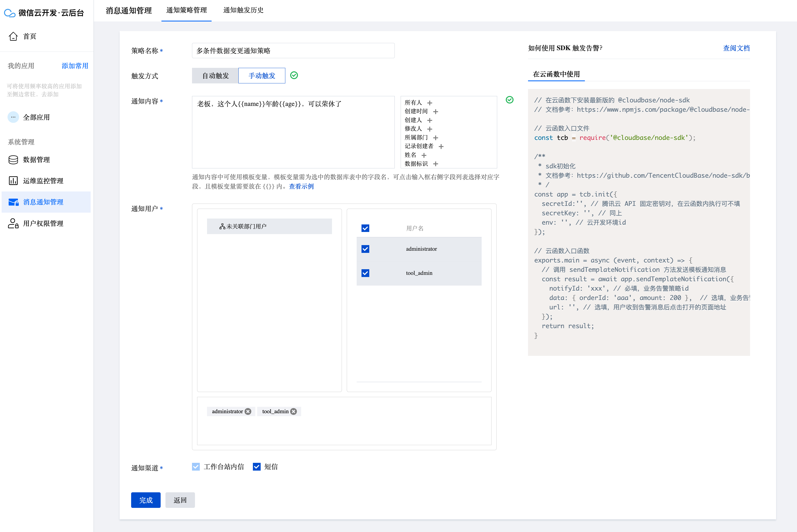Click the 'return result;' code line

568,326
